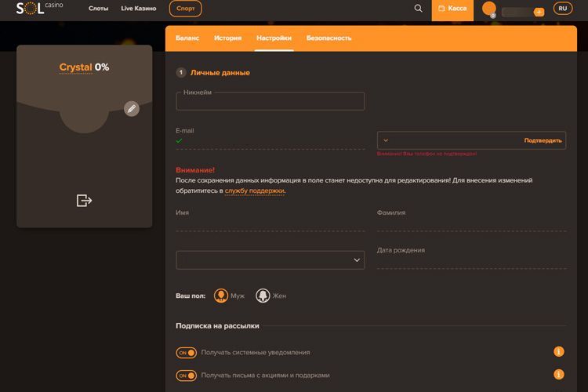Click the Личные данные section heading
This screenshot has height=392, width=588.
tap(220, 73)
